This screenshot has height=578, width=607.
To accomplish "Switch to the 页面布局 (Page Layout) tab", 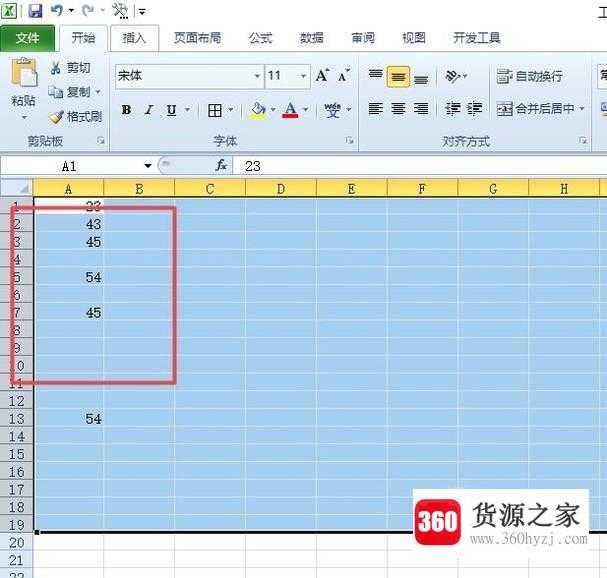I will (197, 38).
